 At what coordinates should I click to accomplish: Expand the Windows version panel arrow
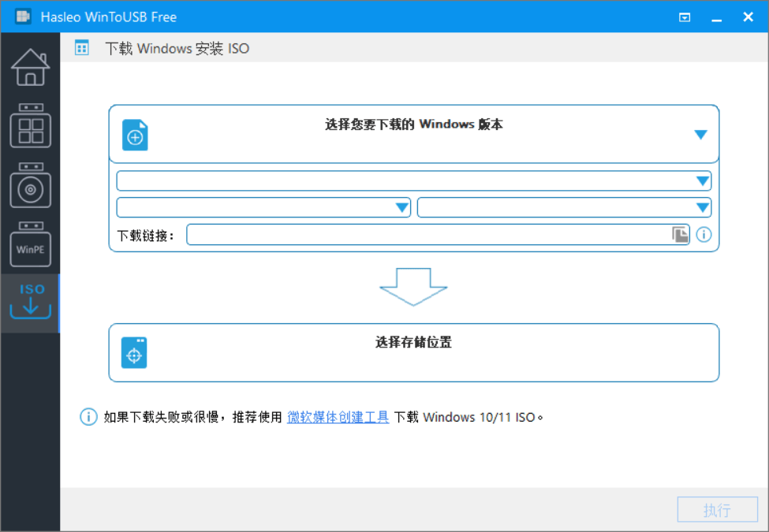click(x=701, y=134)
